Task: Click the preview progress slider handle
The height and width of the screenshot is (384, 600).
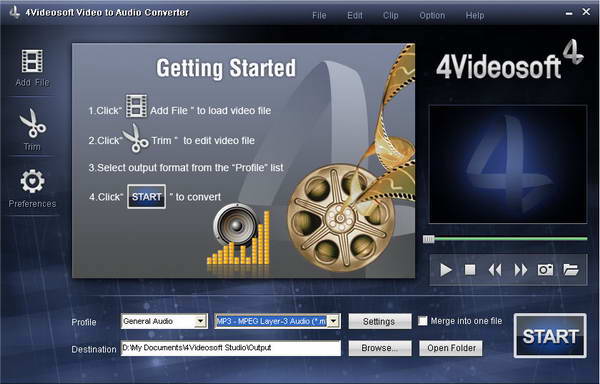Action: click(428, 239)
